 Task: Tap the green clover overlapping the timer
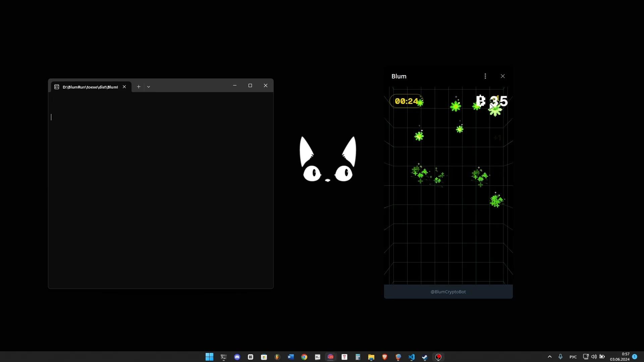[x=420, y=103]
